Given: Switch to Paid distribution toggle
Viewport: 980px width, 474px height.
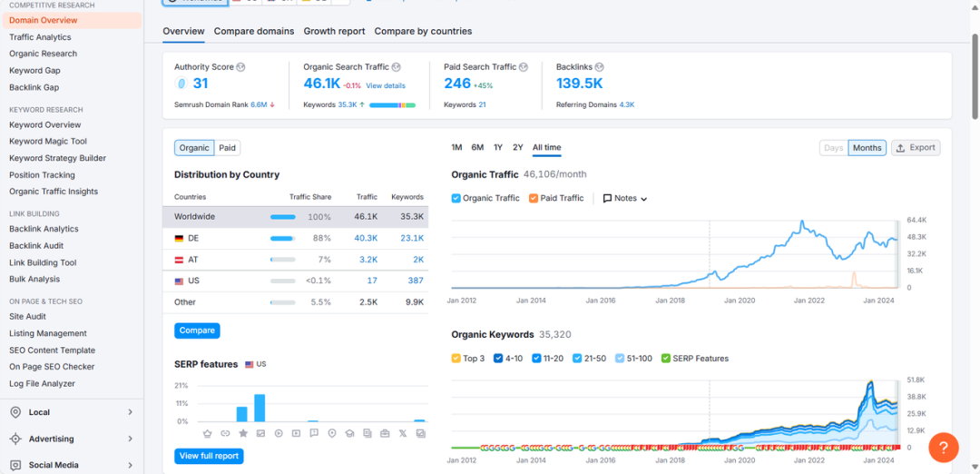Looking at the screenshot, I should coord(228,148).
